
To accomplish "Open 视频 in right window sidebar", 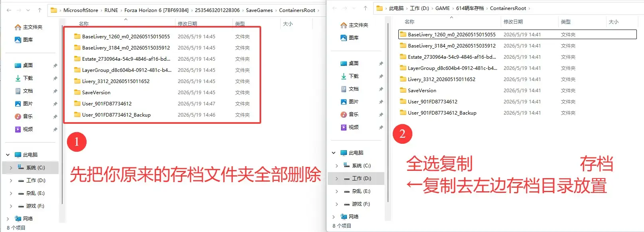I will tap(350, 127).
